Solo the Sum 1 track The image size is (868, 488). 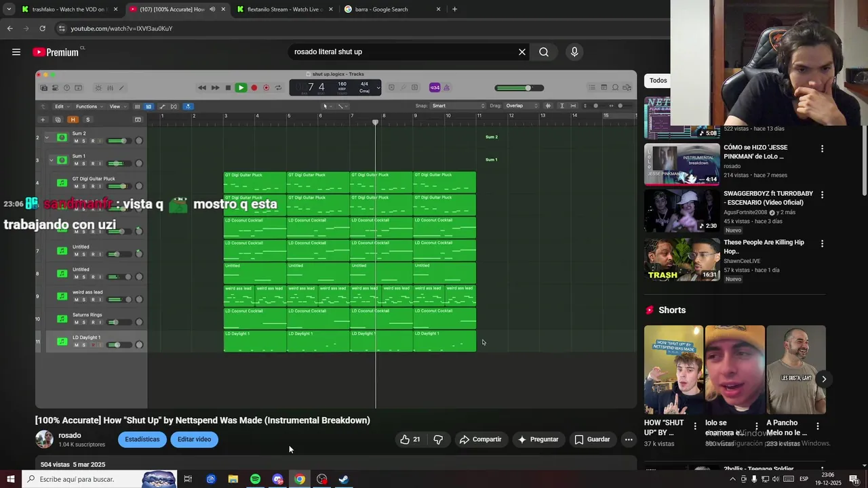point(83,163)
